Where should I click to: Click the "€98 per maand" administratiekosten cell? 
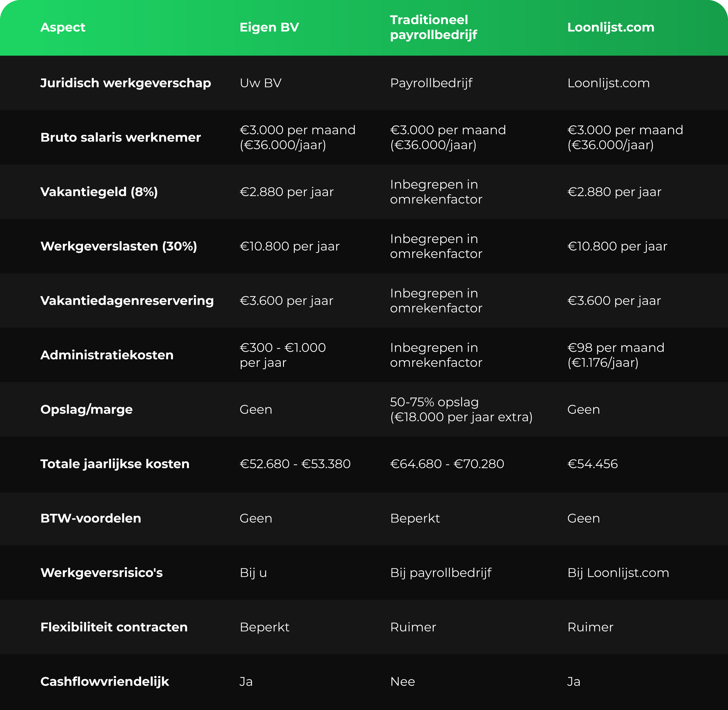(x=616, y=355)
